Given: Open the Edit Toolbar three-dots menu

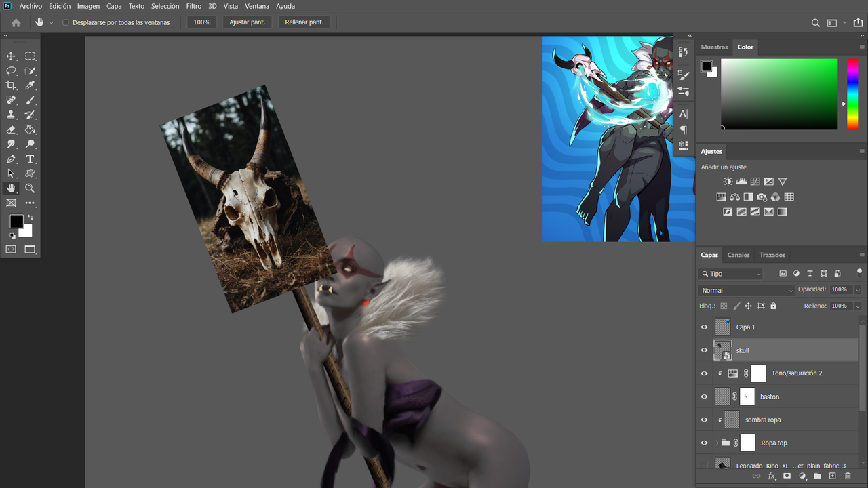Looking at the screenshot, I should pos(30,203).
